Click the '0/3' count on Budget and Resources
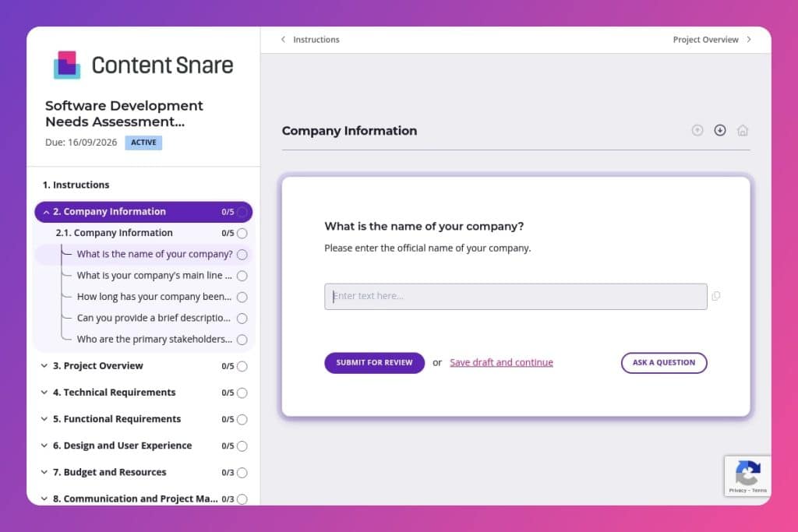 (228, 473)
